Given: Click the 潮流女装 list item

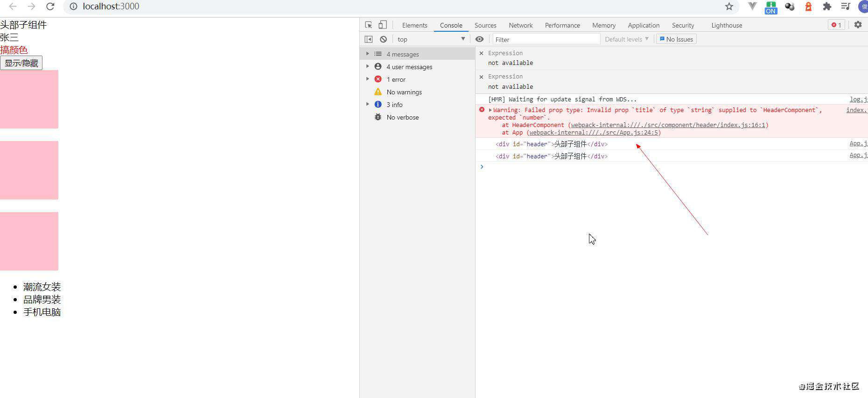Looking at the screenshot, I should coord(42,287).
